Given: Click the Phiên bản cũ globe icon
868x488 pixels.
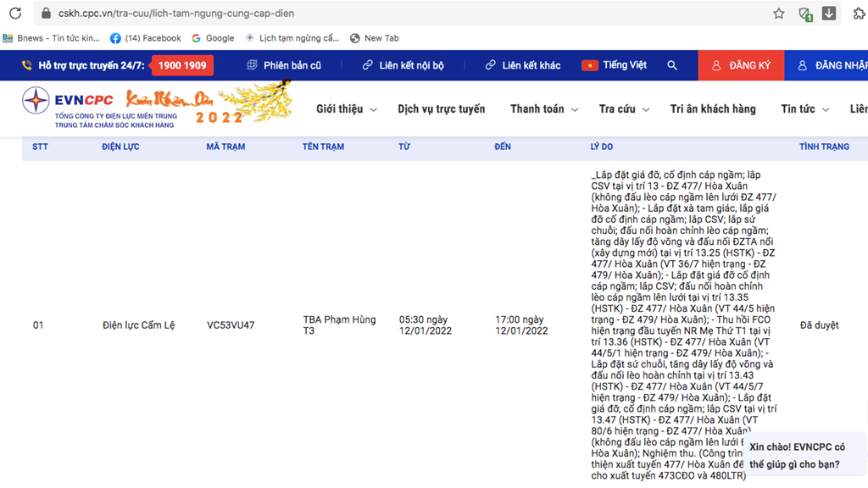Looking at the screenshot, I should [x=252, y=65].
